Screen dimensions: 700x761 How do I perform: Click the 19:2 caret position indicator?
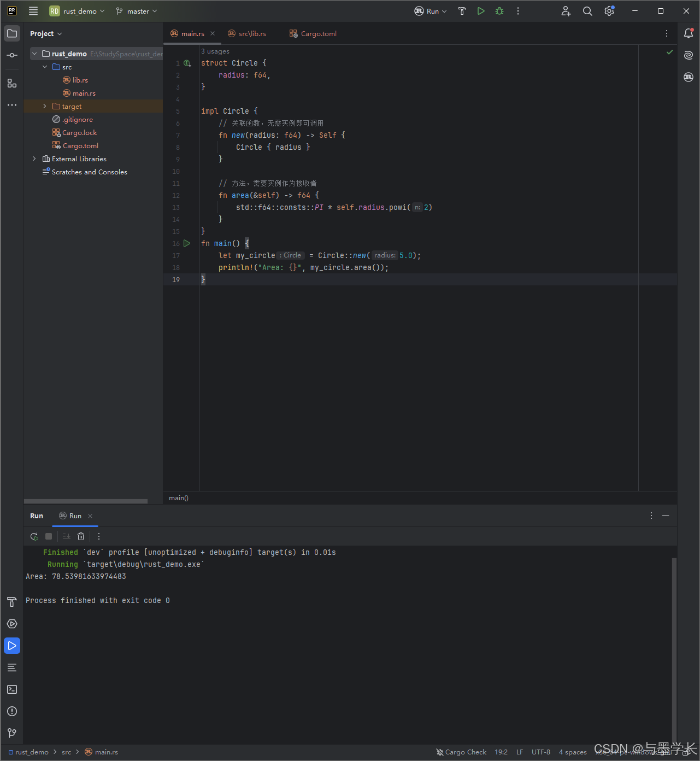[501, 752]
